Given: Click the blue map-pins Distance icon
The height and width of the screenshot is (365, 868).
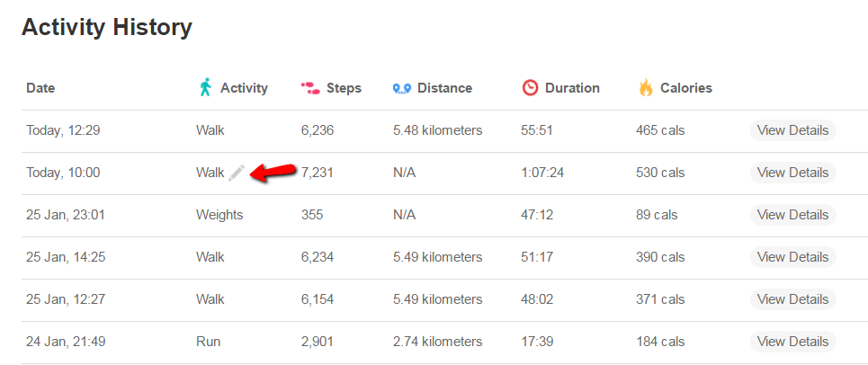Looking at the screenshot, I should 402,88.
